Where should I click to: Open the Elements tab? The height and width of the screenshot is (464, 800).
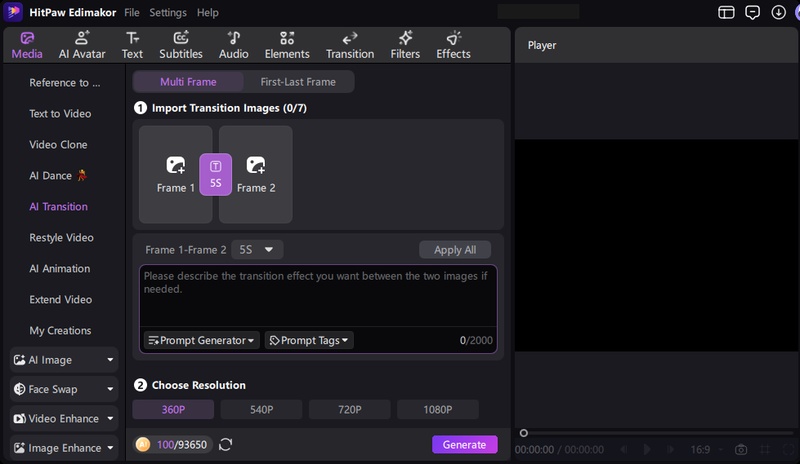pyautogui.click(x=287, y=45)
